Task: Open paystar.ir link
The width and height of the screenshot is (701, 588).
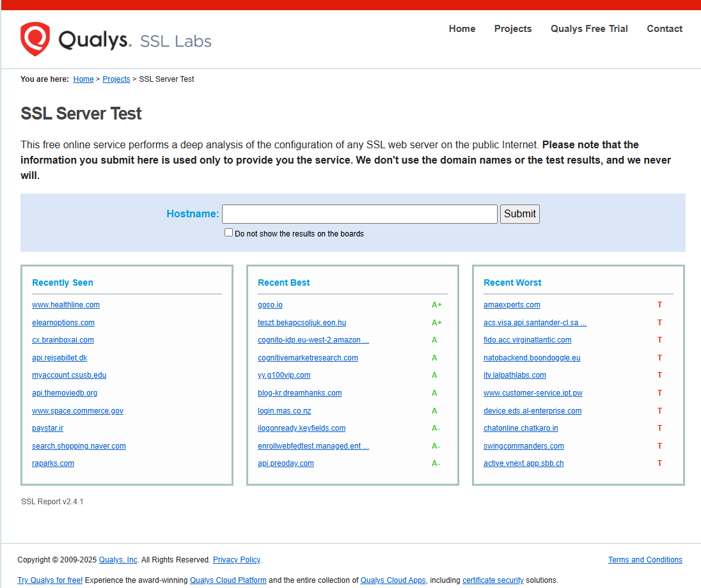Action: [47, 428]
